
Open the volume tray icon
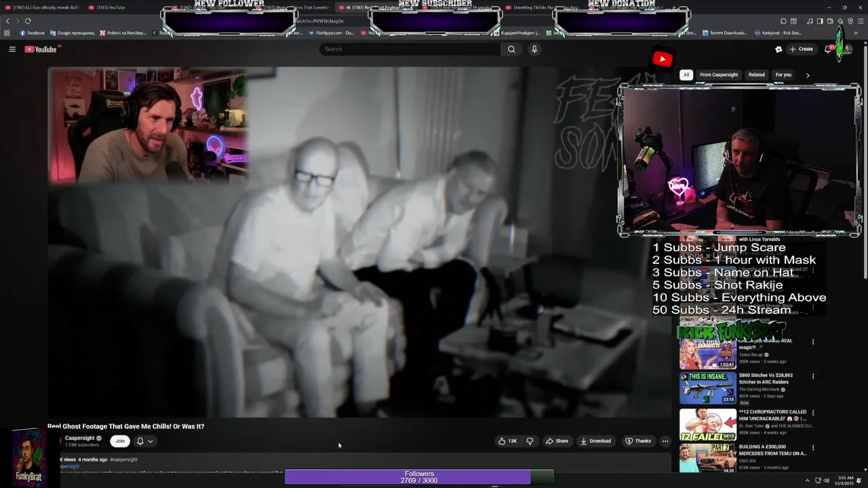click(825, 481)
